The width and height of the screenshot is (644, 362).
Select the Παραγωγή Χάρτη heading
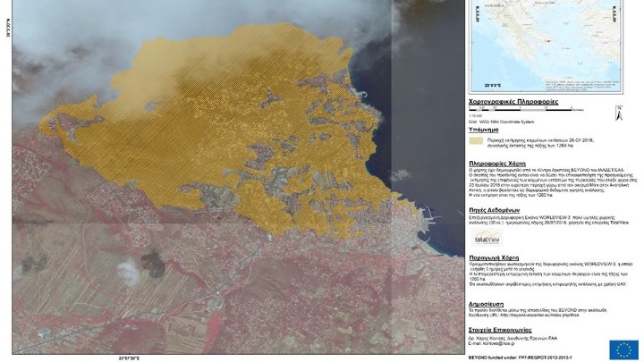pos(496,257)
